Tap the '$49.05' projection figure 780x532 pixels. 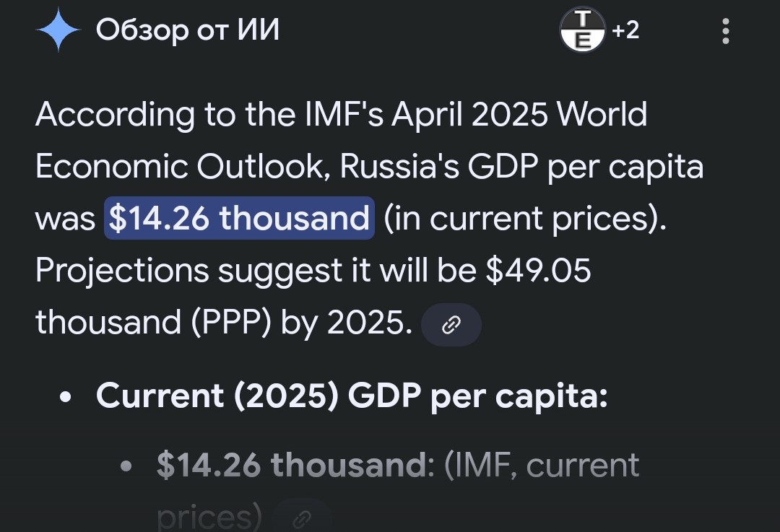[x=538, y=271]
